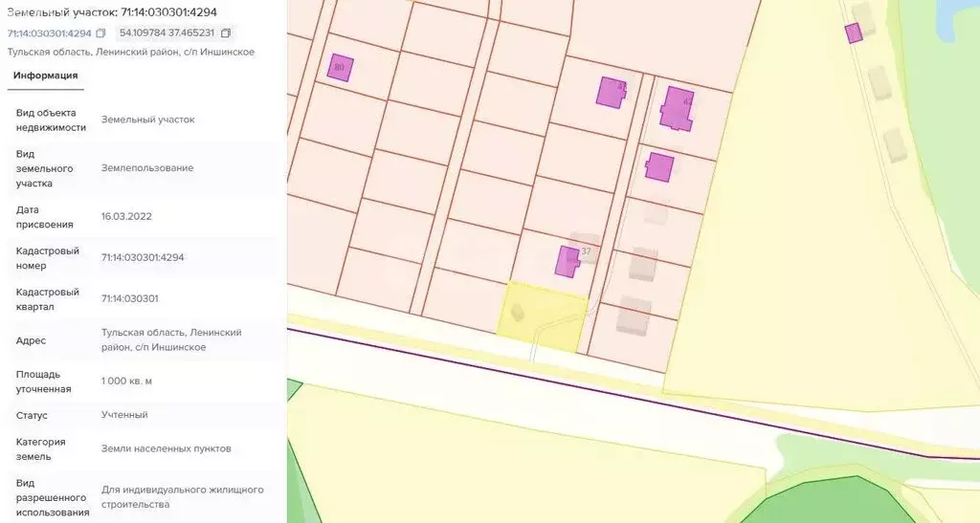This screenshot has width=980, height=523.
Task: Copy the cadastral number 71:14:030301:4294
Action: pyautogui.click(x=100, y=33)
